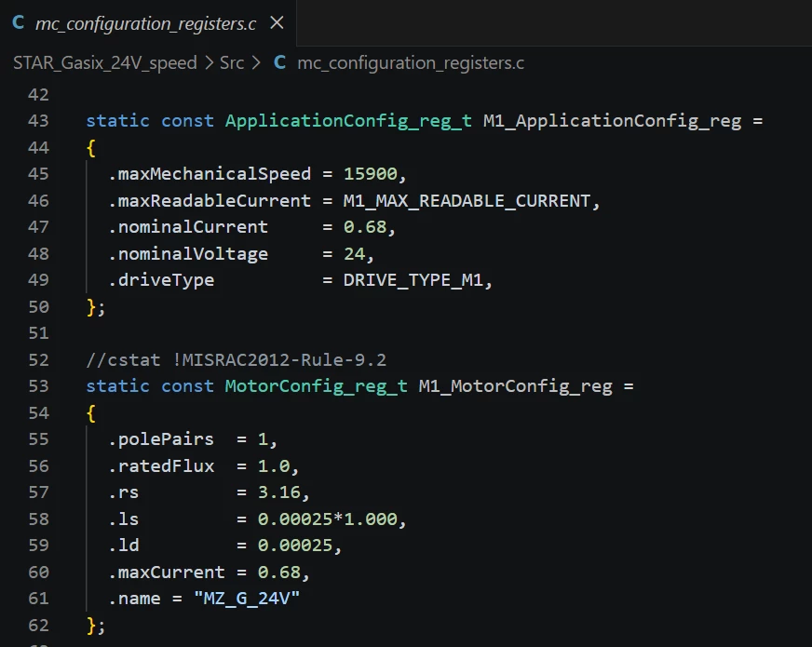This screenshot has height=647, width=812.
Task: Click ApplicationConfig_reg_t type name
Action: [348, 121]
